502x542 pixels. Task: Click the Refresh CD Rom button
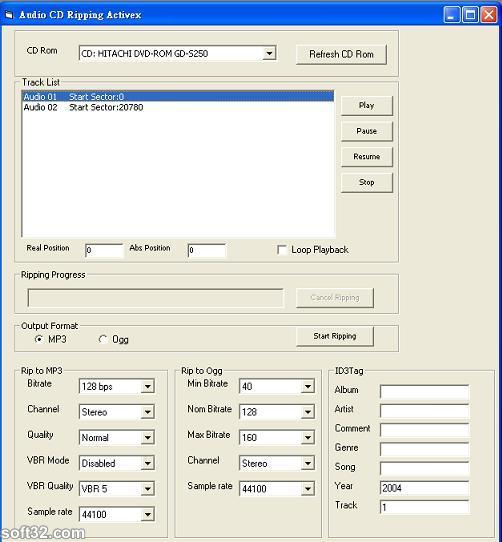point(341,54)
